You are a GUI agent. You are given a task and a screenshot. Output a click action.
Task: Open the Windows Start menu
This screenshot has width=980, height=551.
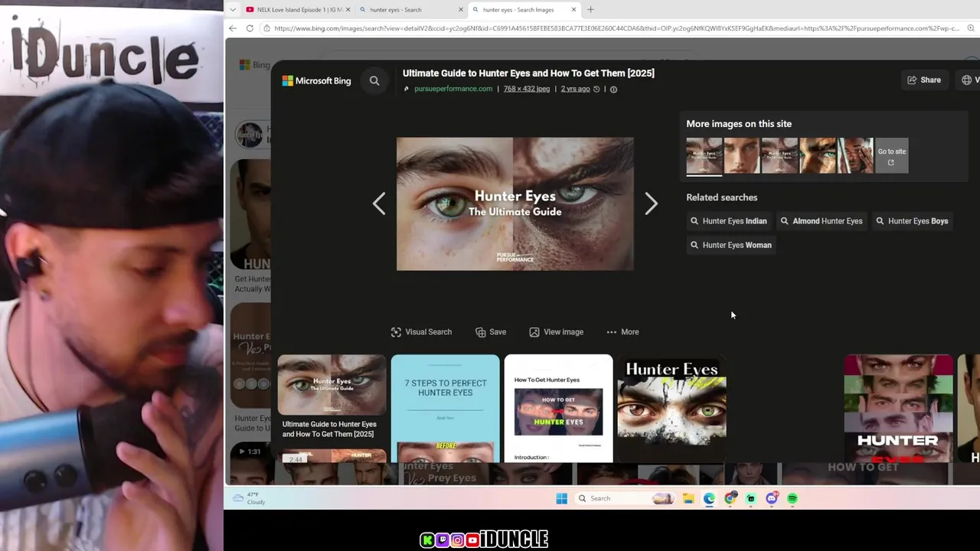(561, 499)
